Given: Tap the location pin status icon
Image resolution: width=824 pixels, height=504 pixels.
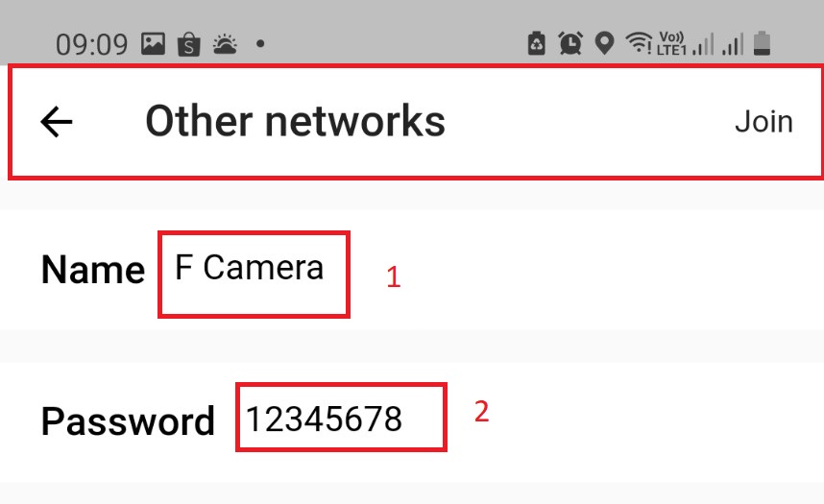Looking at the screenshot, I should point(604,43).
